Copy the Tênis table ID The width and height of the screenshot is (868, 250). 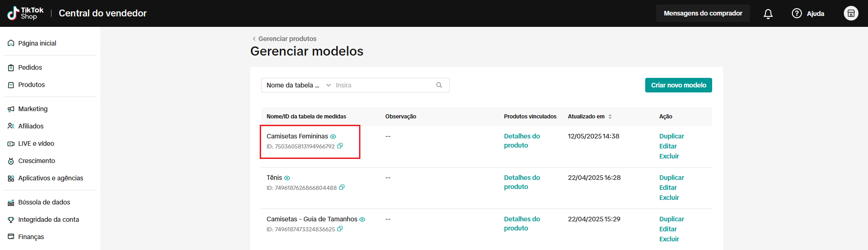click(x=342, y=188)
